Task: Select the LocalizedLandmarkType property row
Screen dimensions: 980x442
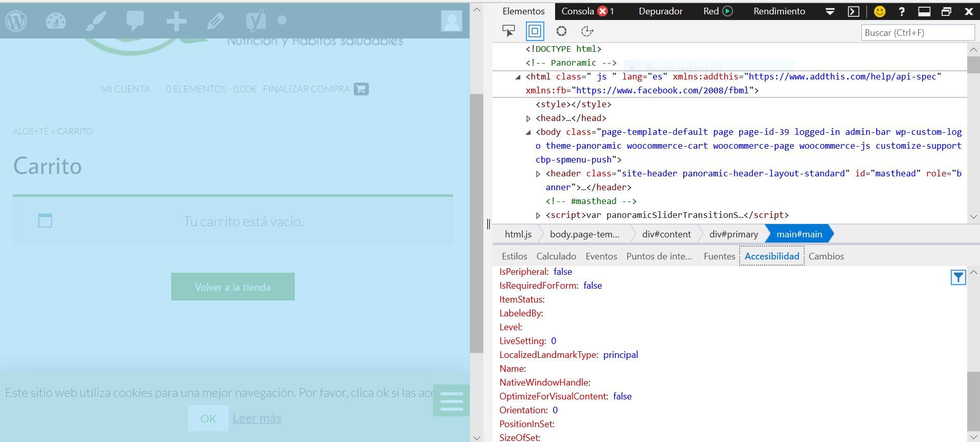Action: point(568,355)
